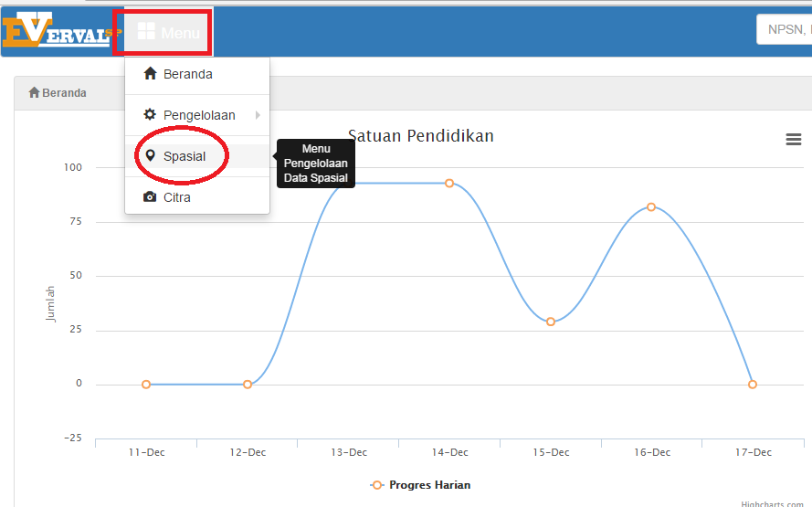Viewport: 812px width, 507px height.
Task: Click the 0 y-axis label
Action: (79, 384)
